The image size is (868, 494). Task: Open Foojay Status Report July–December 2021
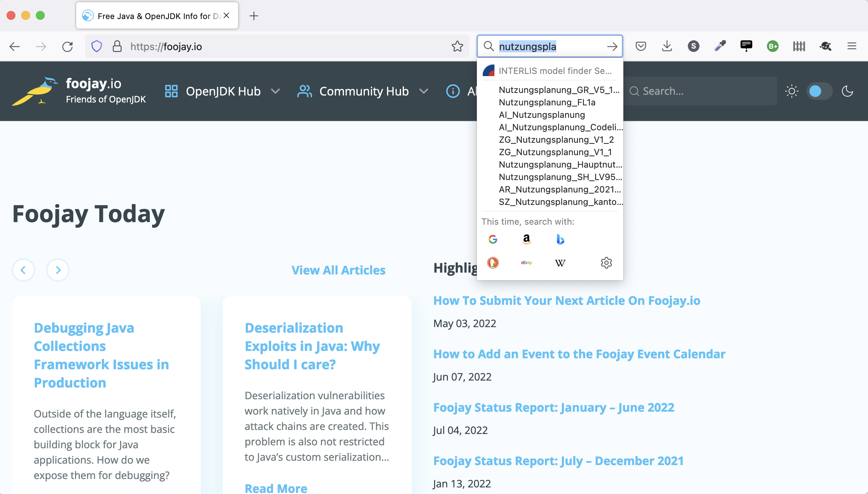coord(559,461)
